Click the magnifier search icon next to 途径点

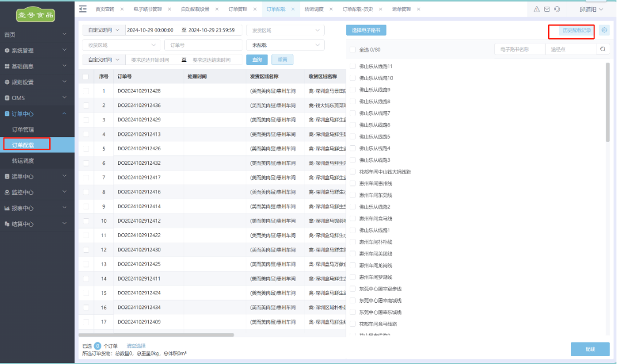point(603,50)
